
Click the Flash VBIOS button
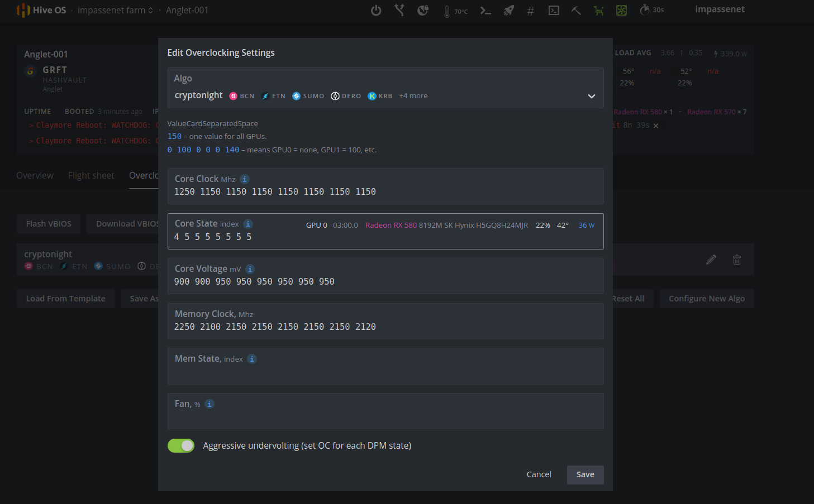pyautogui.click(x=49, y=224)
